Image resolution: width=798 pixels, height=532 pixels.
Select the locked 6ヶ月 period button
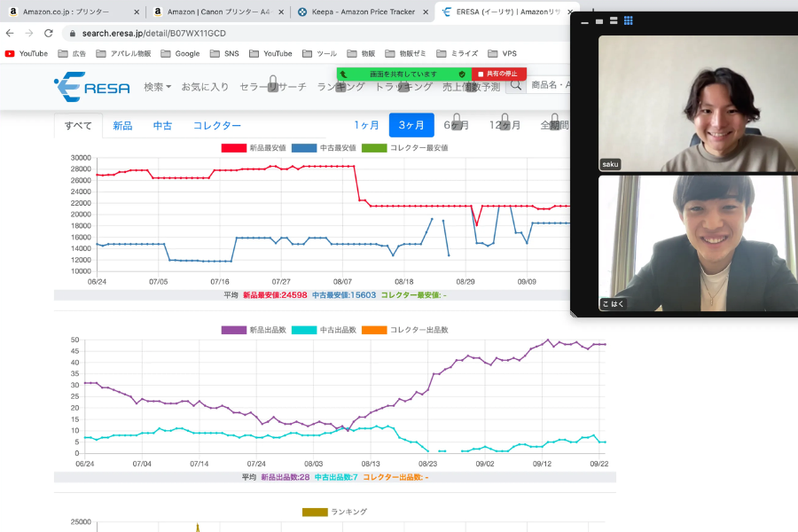tap(456, 125)
